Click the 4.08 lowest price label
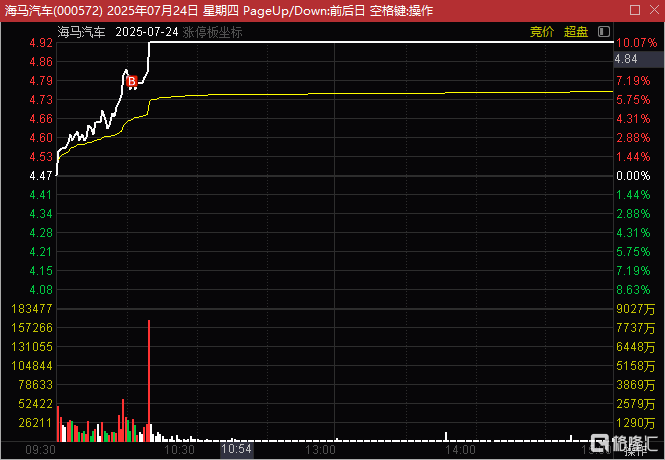 point(41,290)
